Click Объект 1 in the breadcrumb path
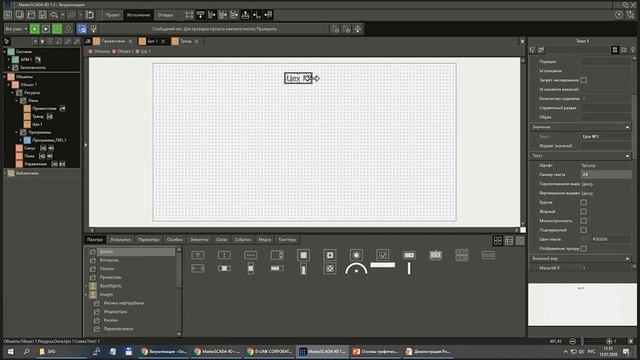This screenshot has height=360, width=640. point(125,51)
